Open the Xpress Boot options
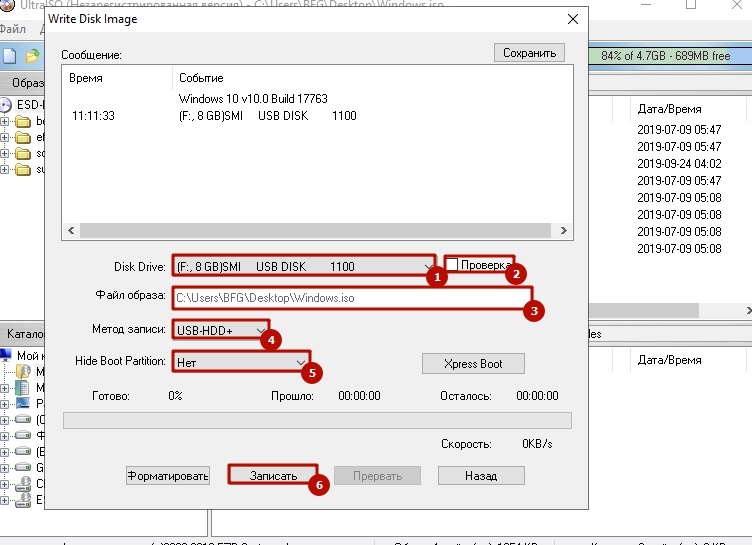This screenshot has width=752, height=545. tap(473, 364)
